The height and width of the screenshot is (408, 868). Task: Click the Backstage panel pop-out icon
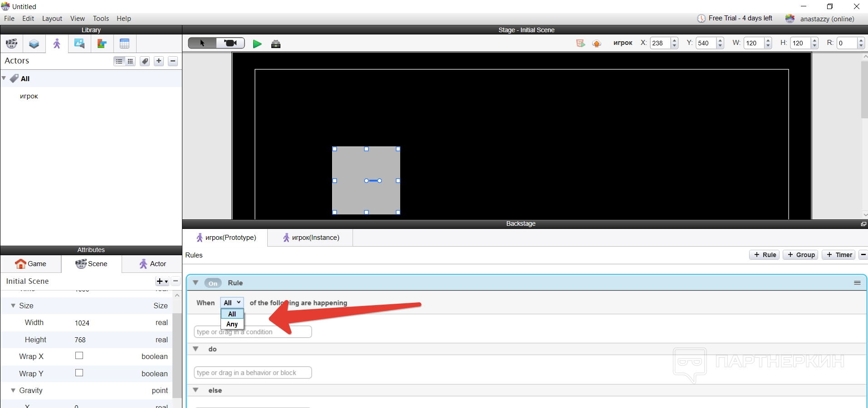[863, 224]
